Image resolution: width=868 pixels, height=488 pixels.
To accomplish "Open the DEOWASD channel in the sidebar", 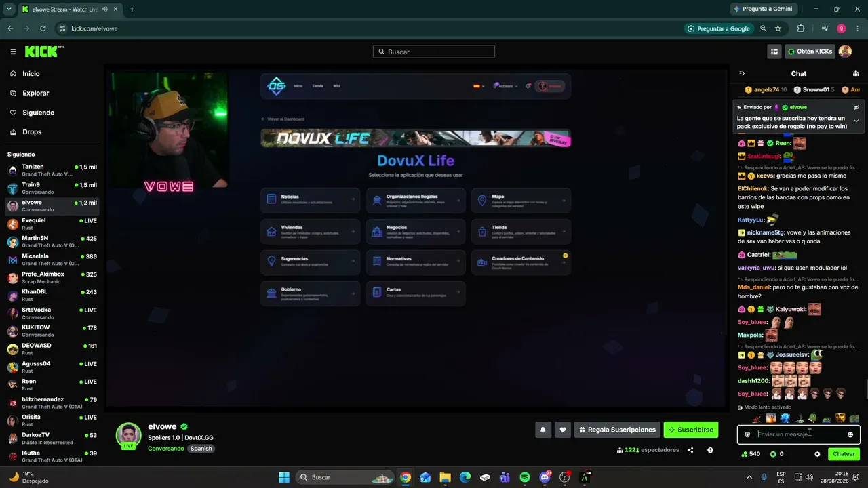I will pyautogui.click(x=52, y=349).
